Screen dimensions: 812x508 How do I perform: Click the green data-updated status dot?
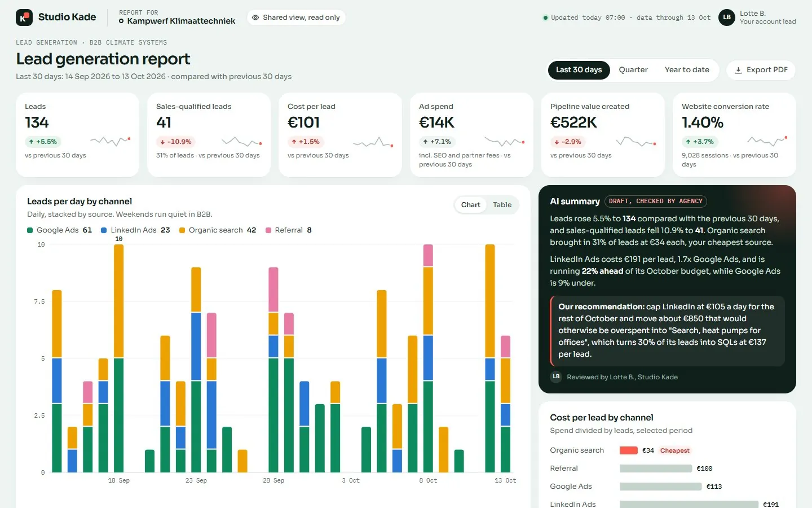(x=545, y=17)
